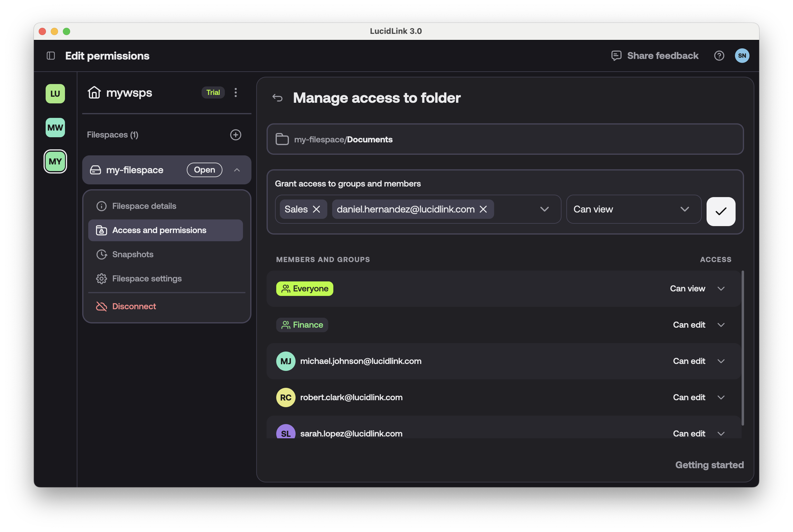
Task: Open the SN user avatar menu
Action: point(742,56)
